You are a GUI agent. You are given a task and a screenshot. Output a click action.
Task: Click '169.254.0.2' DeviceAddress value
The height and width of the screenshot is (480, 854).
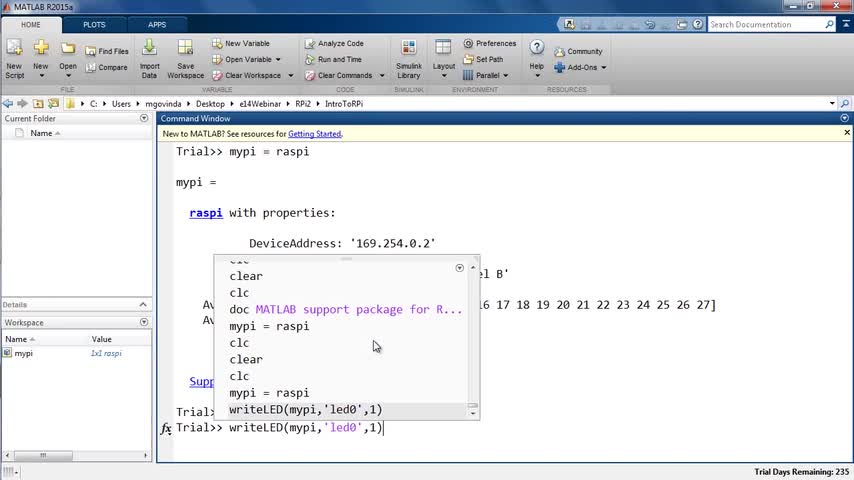click(x=393, y=244)
